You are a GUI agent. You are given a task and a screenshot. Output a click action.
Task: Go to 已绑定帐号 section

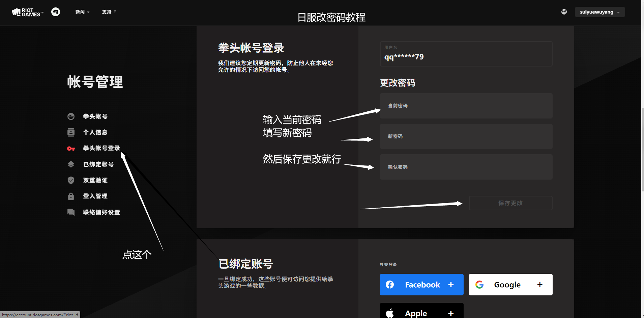pos(98,164)
